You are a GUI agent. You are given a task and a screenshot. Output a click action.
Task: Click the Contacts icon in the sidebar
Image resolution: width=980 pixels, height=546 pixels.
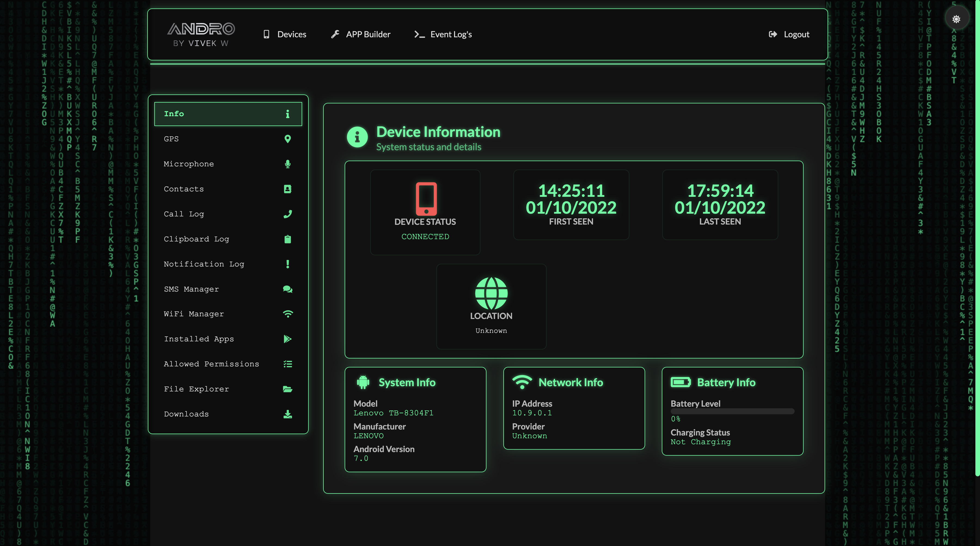[288, 189]
